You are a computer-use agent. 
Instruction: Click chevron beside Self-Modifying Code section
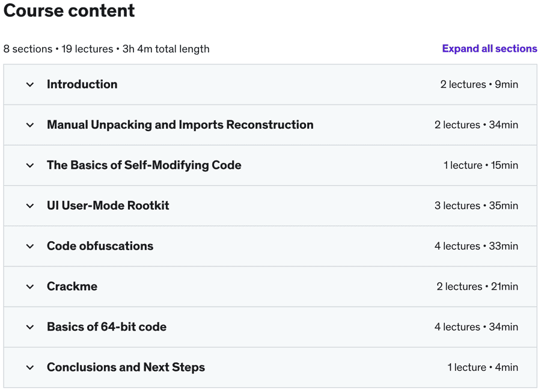30,165
